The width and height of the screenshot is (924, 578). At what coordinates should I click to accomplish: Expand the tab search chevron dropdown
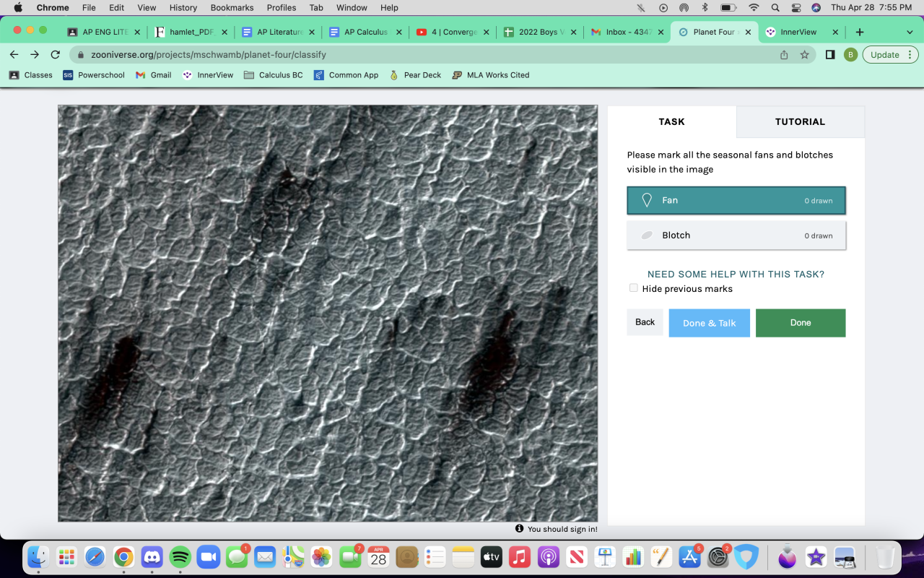coord(909,33)
